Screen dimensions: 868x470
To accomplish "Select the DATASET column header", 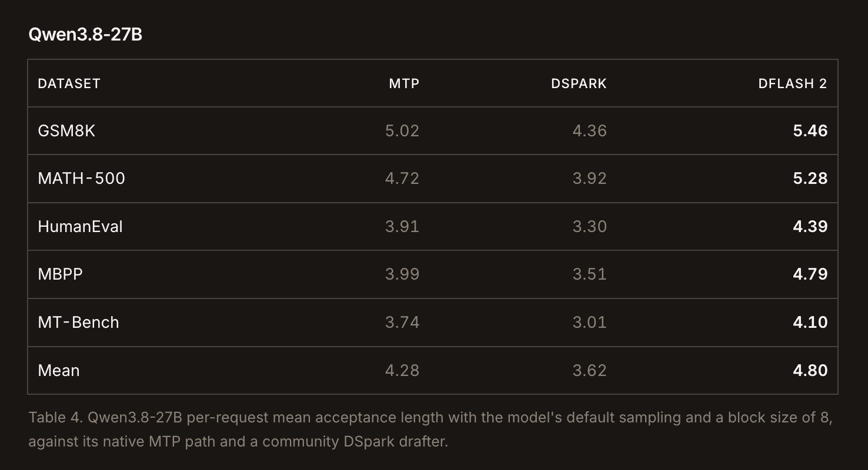I will pyautogui.click(x=69, y=83).
